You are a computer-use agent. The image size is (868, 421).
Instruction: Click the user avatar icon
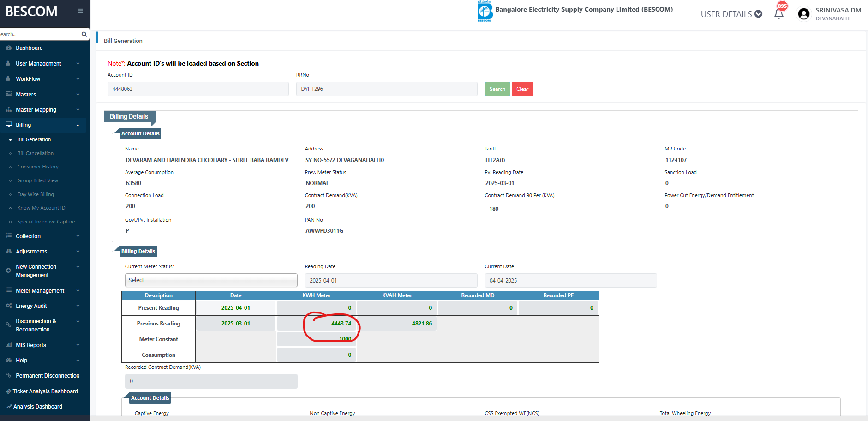tap(803, 14)
